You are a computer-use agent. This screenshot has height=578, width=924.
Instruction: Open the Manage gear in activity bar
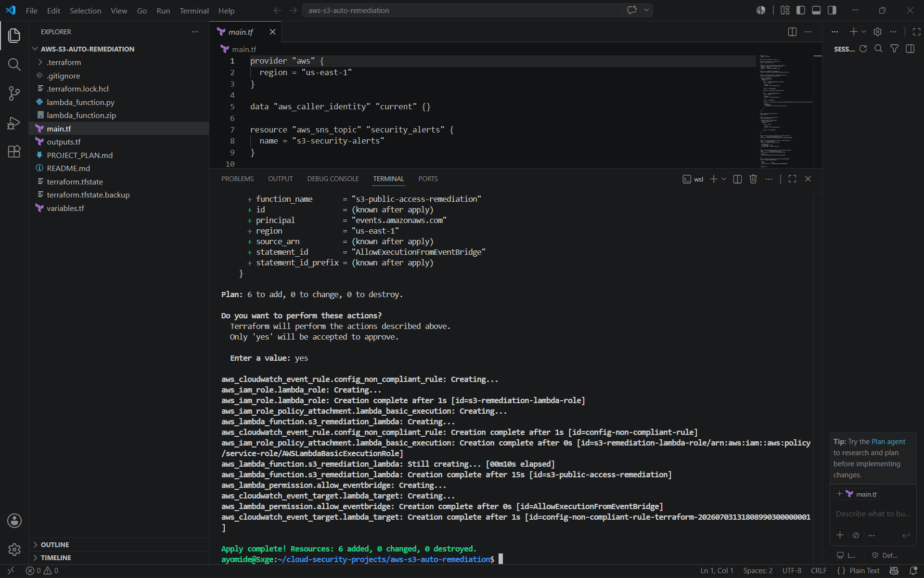click(14, 550)
